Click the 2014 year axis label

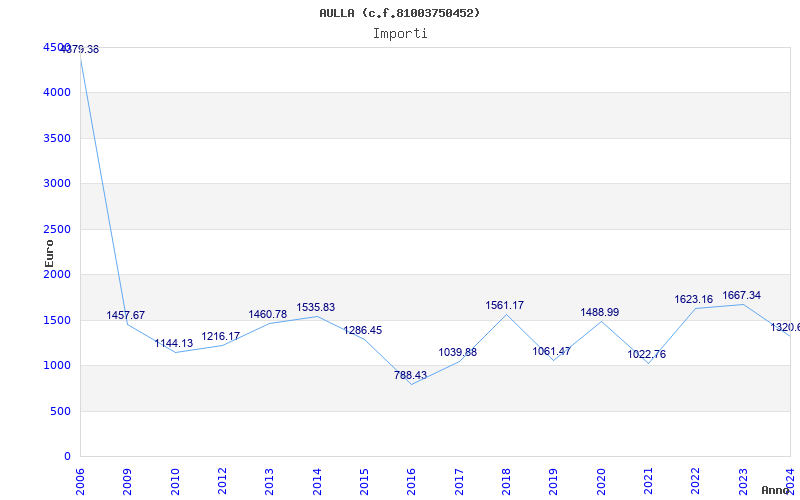point(317,482)
